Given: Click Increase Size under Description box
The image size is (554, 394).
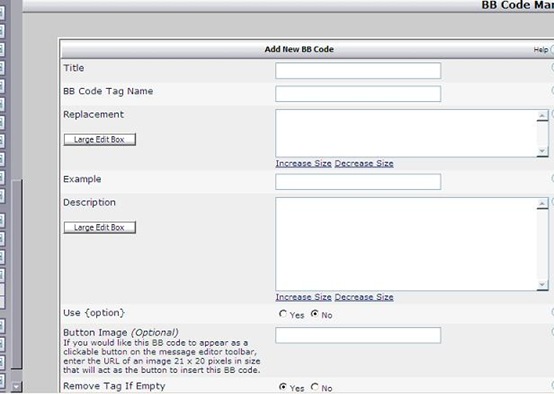Looking at the screenshot, I should pos(303,297).
